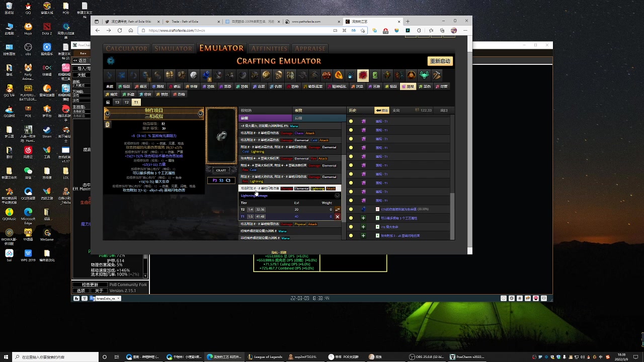Image resolution: width=644 pixels, height=362 pixels.
Task: Expand the Physical Attack damage mod row
Action: click(x=290, y=224)
